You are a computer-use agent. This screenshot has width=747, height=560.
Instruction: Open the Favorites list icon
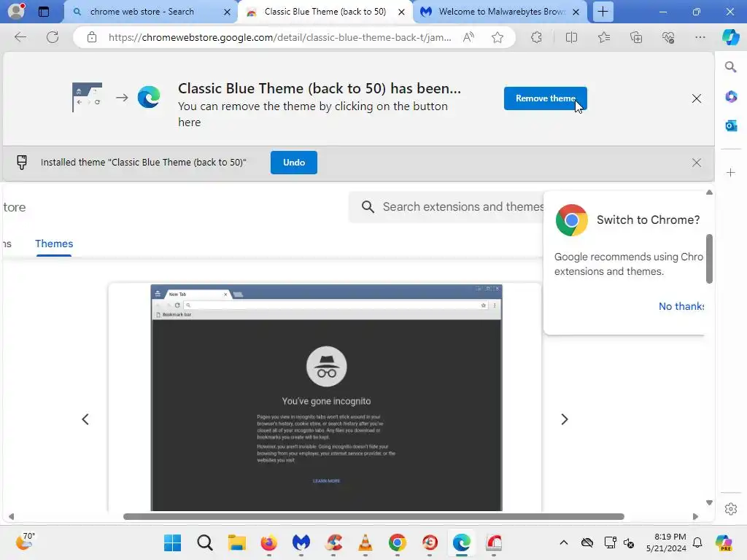(x=603, y=37)
